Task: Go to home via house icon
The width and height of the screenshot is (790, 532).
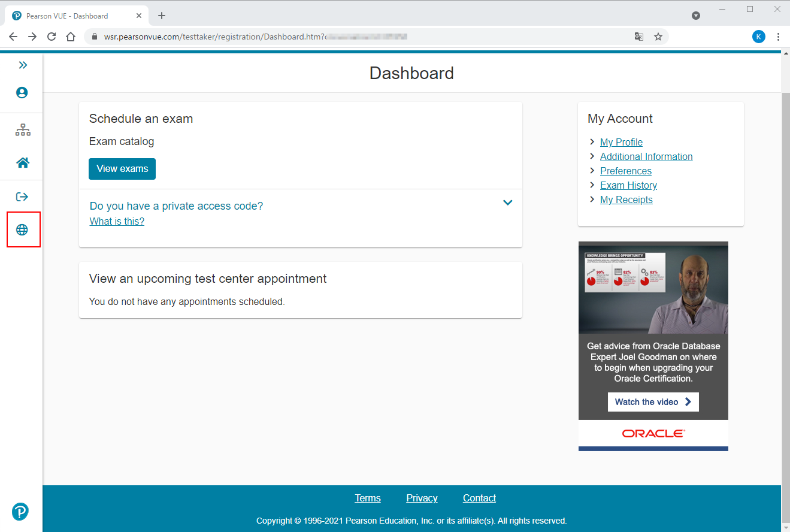Action: [x=23, y=162]
